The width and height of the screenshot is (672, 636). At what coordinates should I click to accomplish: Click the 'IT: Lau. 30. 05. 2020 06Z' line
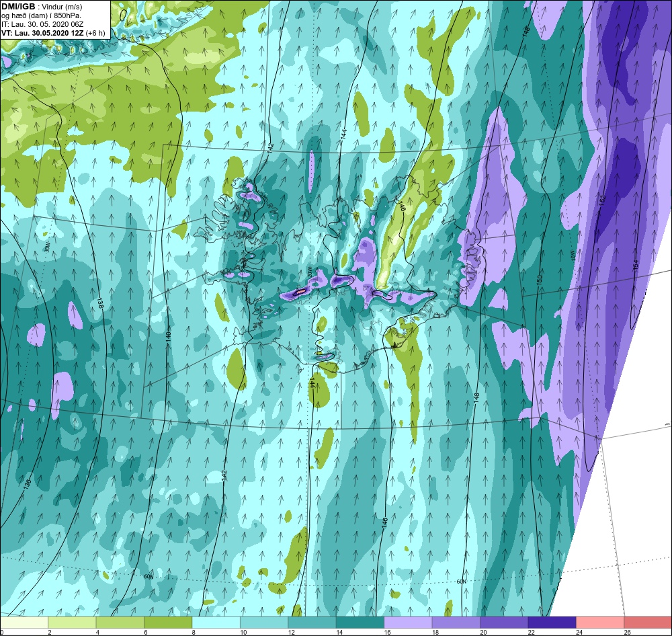click(x=42, y=24)
